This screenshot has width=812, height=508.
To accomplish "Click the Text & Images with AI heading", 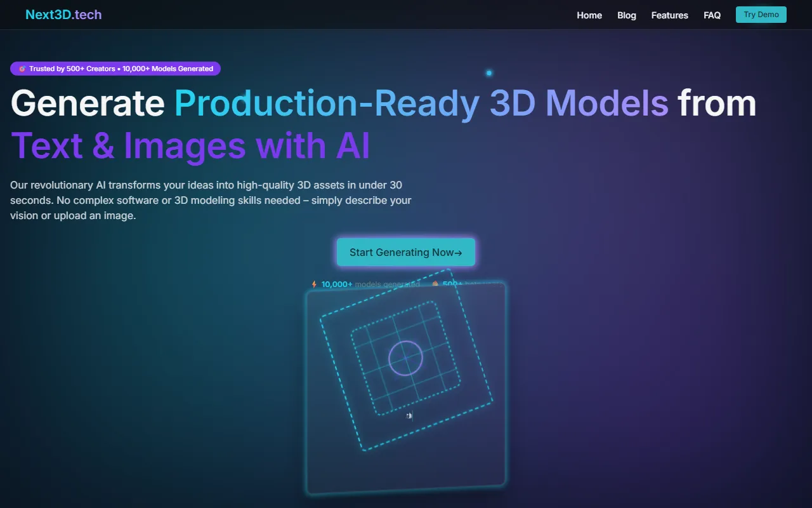I will click(190, 145).
